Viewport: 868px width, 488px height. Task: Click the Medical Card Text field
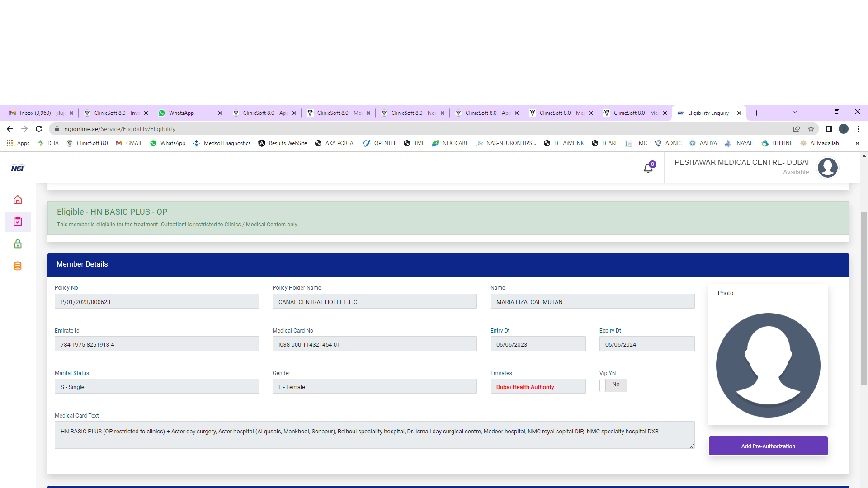[374, 435]
